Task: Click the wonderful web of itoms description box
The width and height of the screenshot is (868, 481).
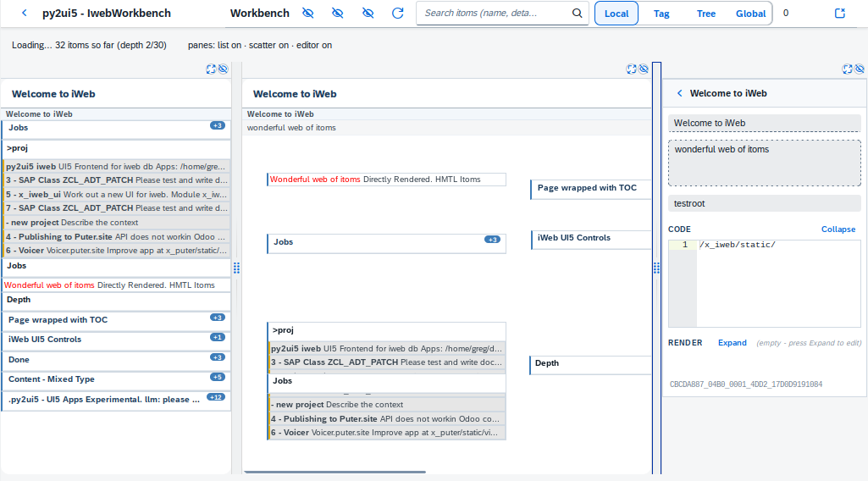Action: pos(764,163)
